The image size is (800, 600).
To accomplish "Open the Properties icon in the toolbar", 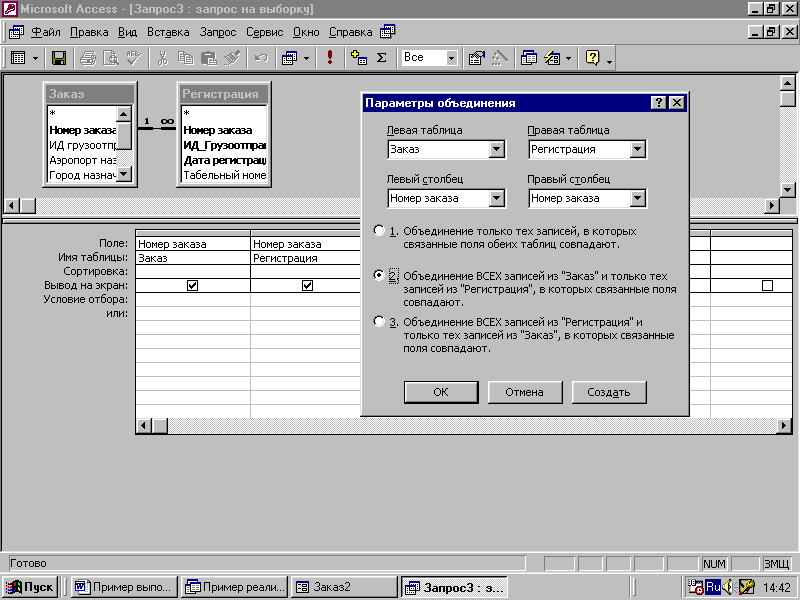I will click(477, 58).
